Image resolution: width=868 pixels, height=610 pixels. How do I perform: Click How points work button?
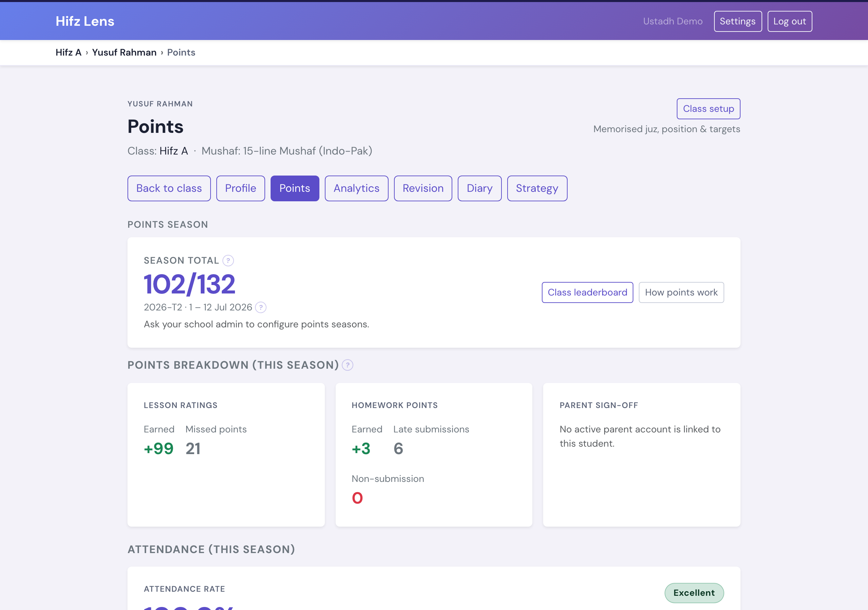point(681,292)
